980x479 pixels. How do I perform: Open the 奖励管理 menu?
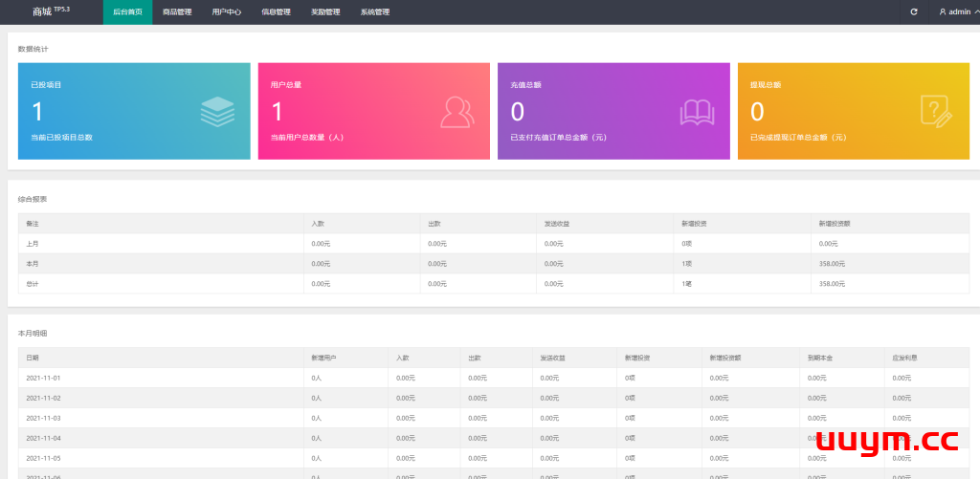tap(325, 12)
